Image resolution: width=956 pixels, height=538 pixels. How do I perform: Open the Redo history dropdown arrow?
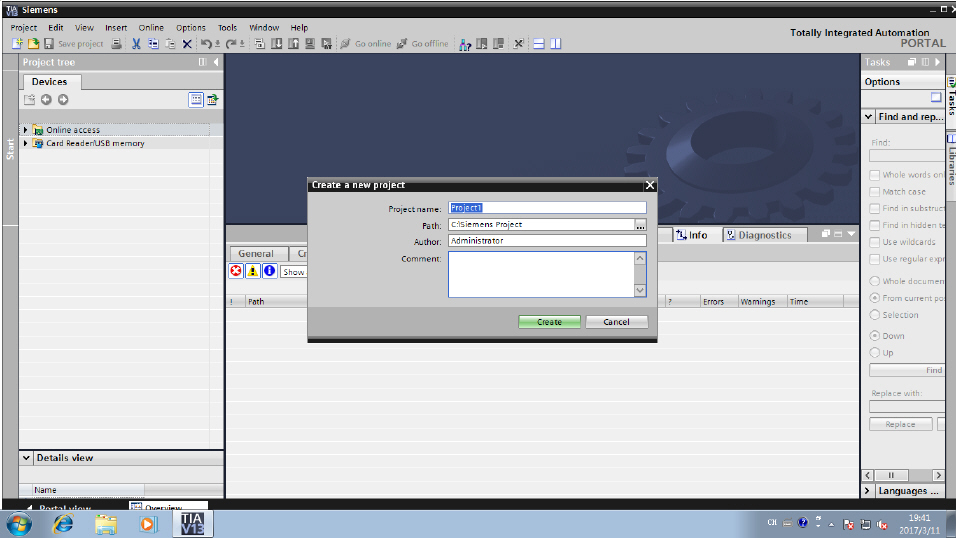pos(242,44)
